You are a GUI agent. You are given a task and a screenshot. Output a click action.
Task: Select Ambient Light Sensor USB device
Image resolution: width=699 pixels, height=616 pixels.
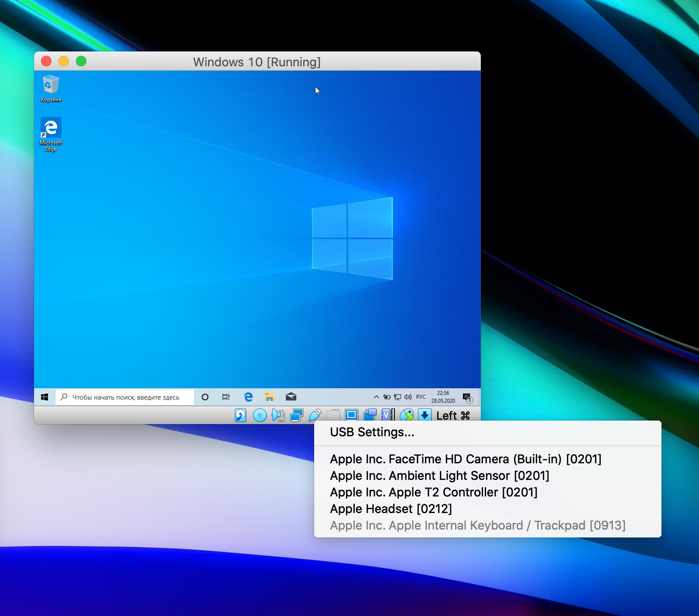coord(439,476)
